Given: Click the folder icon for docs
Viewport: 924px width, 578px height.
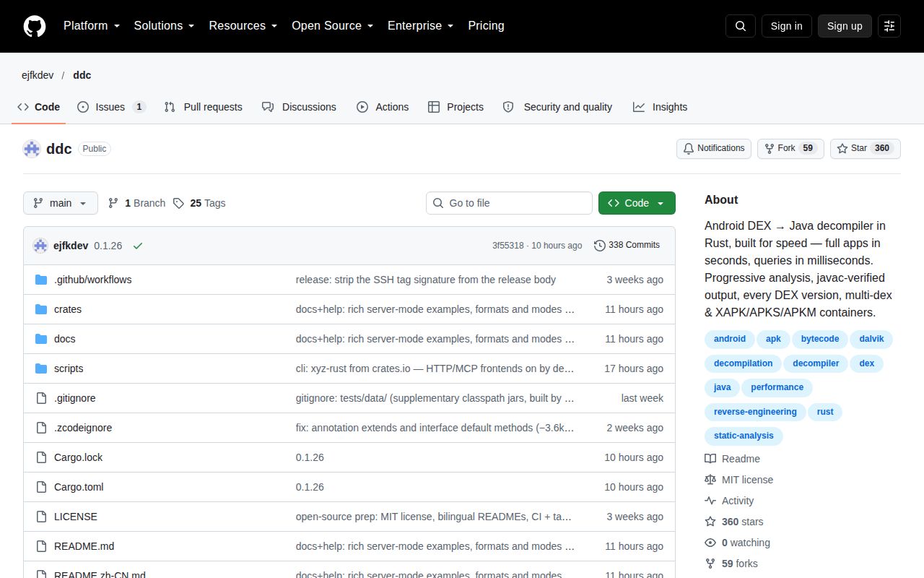Looking at the screenshot, I should (x=41, y=339).
